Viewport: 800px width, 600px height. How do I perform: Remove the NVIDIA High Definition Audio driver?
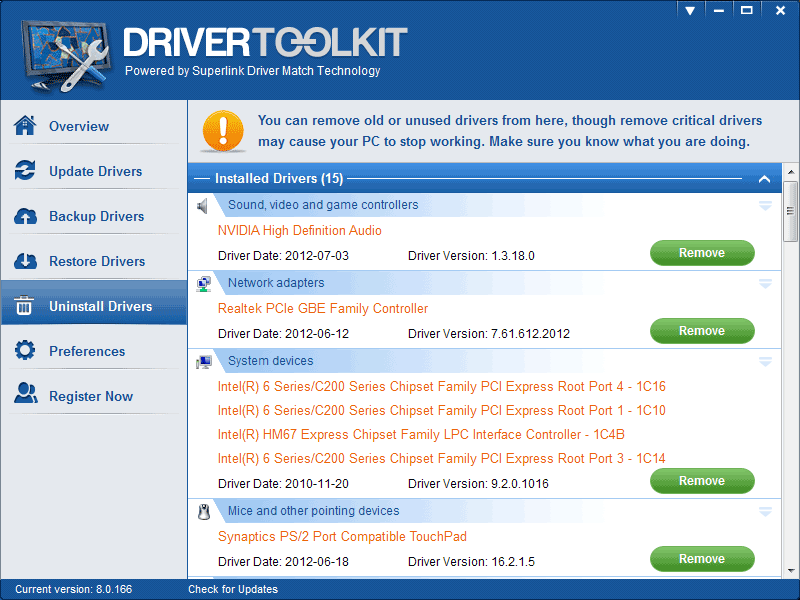point(702,253)
